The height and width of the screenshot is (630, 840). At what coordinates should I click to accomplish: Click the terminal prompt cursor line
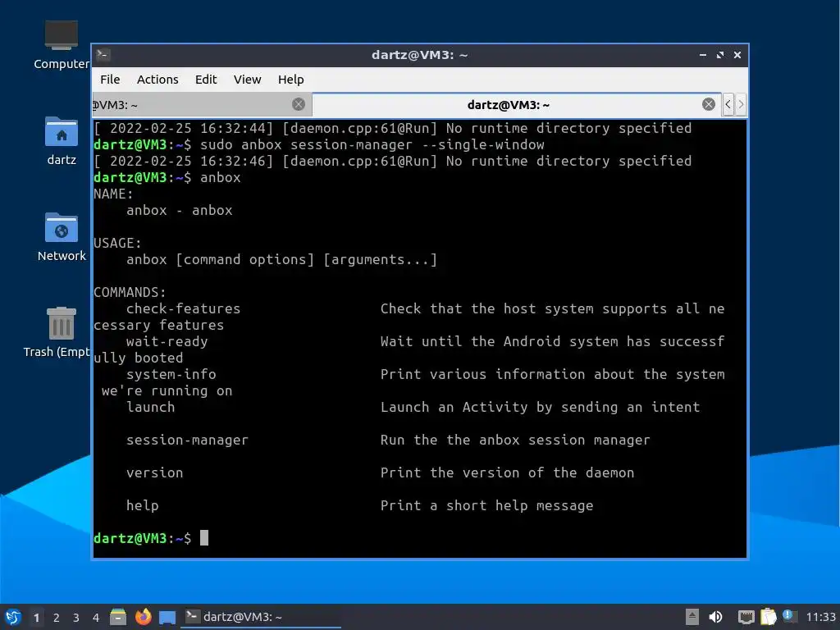[419, 538]
